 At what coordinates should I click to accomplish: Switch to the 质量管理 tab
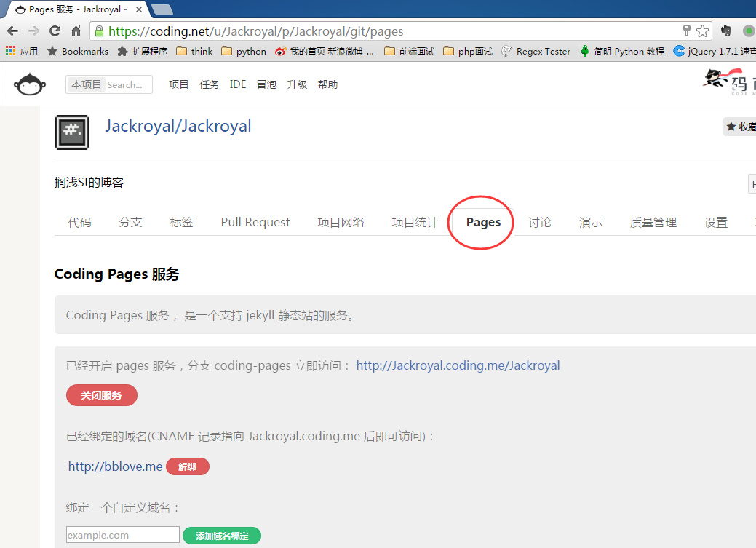(653, 223)
